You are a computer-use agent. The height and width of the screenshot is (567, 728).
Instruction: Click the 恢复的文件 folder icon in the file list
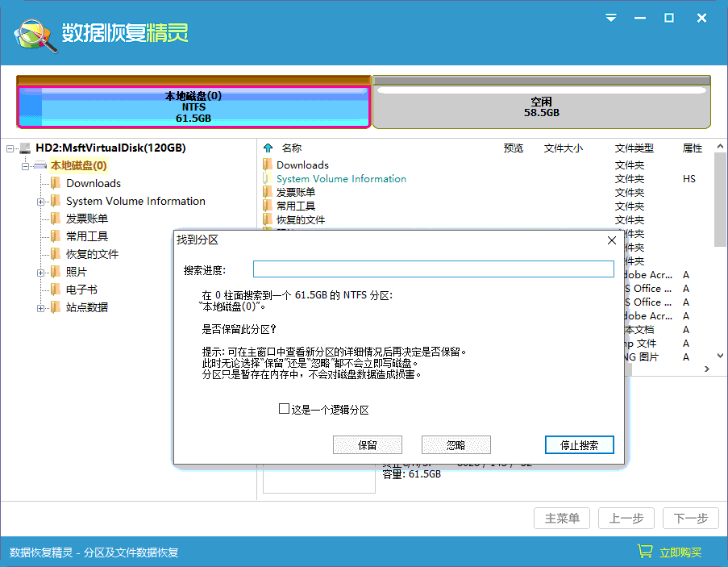269,219
